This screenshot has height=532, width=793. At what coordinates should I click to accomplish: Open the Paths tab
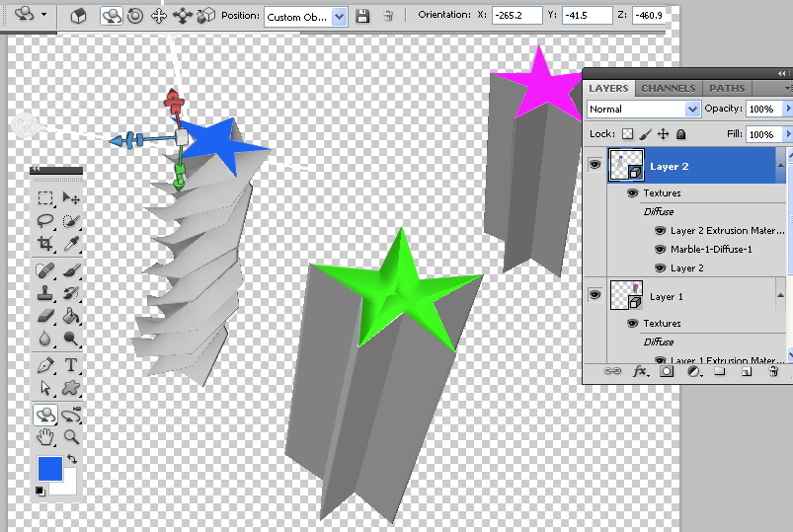point(727,89)
